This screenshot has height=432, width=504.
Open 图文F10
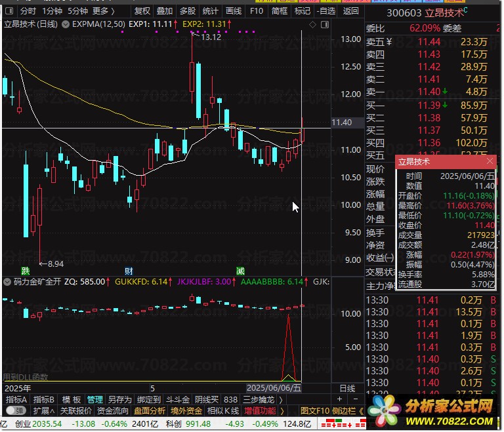coord(315,411)
